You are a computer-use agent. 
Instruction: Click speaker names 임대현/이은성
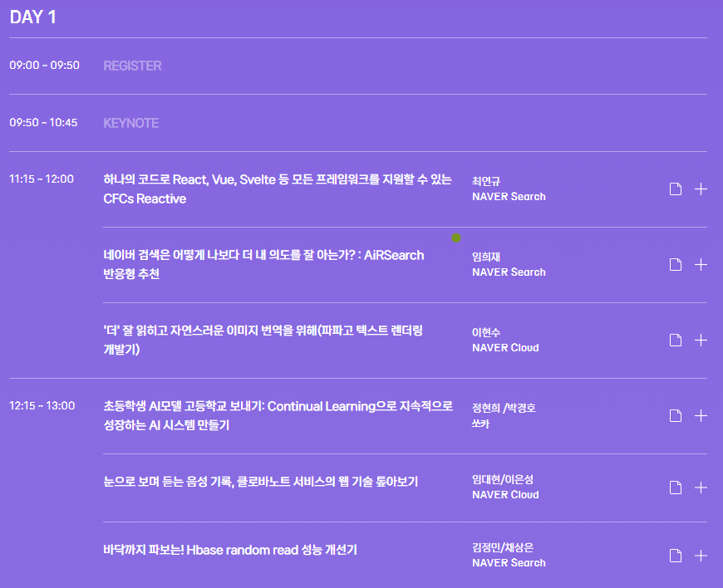503,480
